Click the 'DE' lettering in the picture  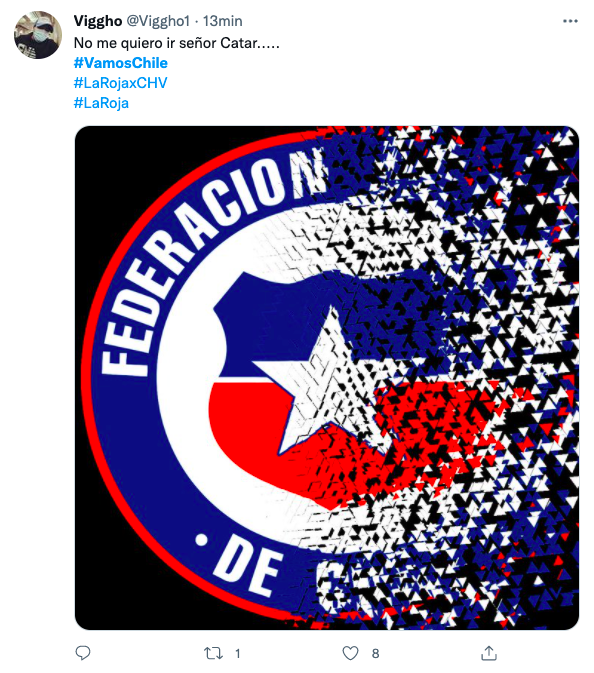coord(248,569)
